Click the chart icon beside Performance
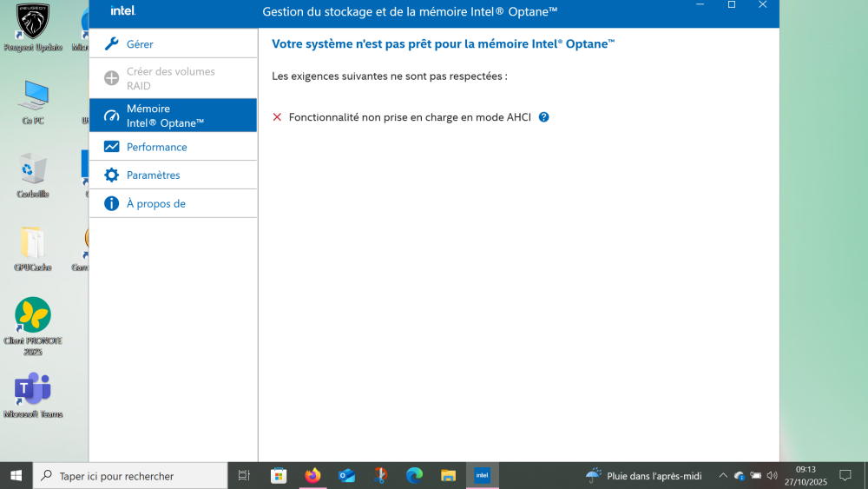868x489 pixels. click(x=111, y=147)
